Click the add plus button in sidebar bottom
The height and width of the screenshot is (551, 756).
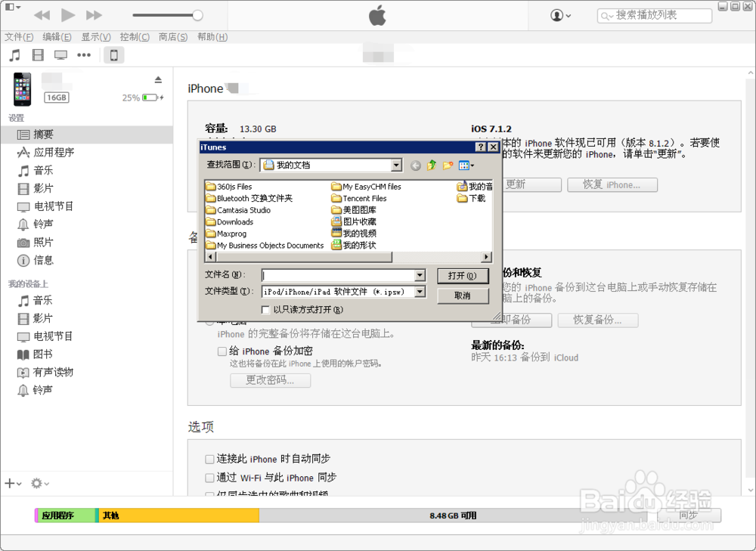[13, 483]
